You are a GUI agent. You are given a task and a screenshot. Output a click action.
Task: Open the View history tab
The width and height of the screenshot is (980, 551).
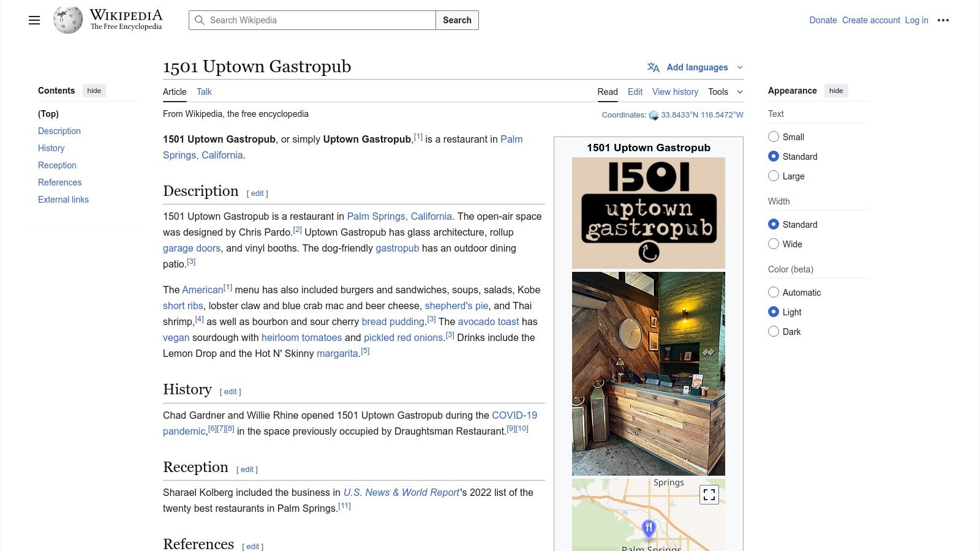tap(675, 92)
